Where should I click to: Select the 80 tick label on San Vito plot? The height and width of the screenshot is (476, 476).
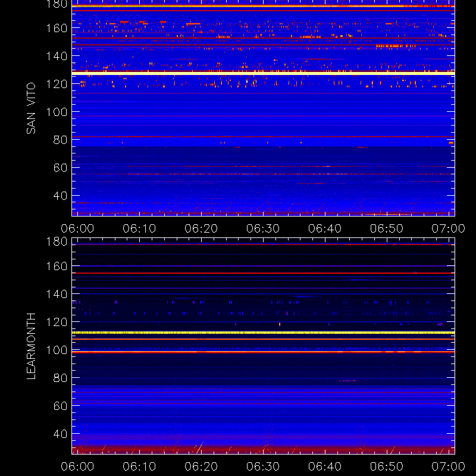tap(60, 140)
